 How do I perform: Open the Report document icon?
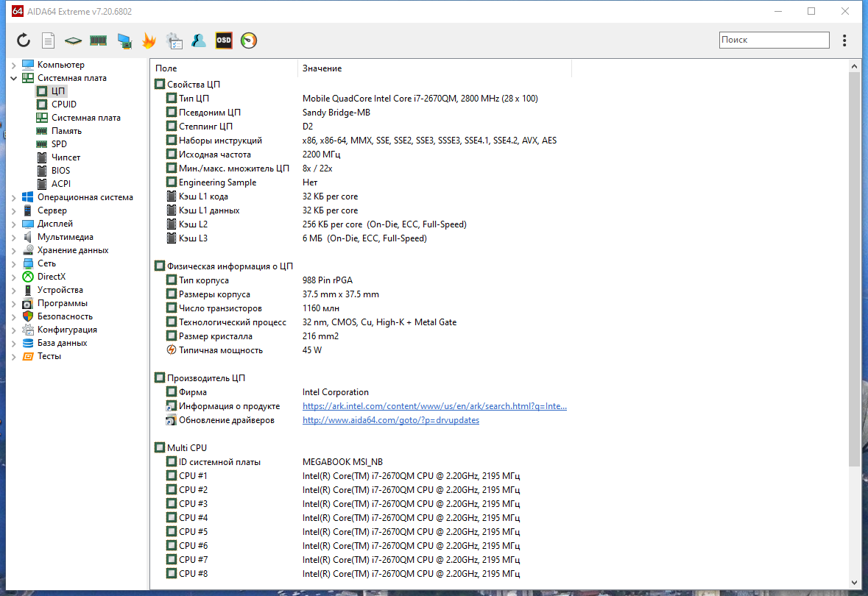click(48, 40)
